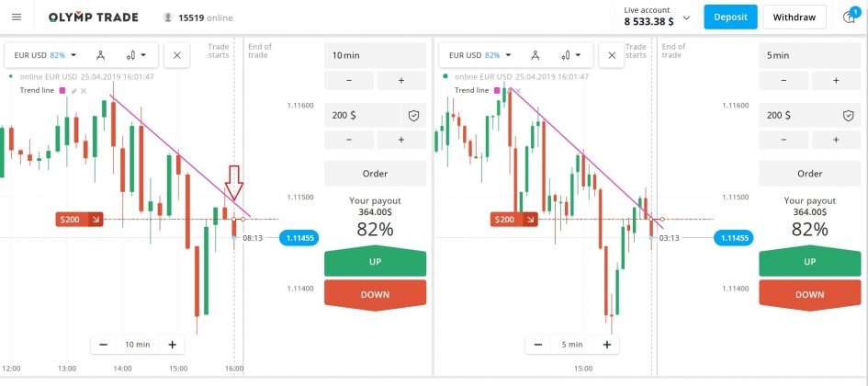Close the left chart with the X
868x386 pixels.
tap(176, 55)
